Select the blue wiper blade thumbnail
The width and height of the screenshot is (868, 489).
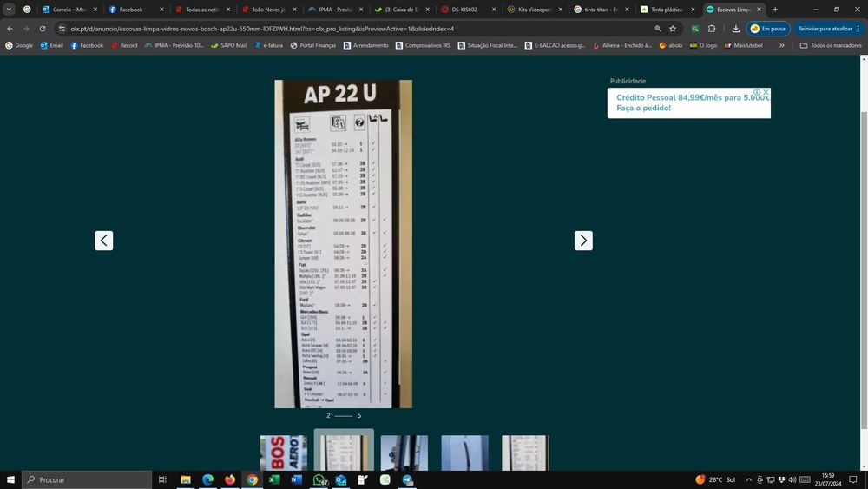click(464, 453)
